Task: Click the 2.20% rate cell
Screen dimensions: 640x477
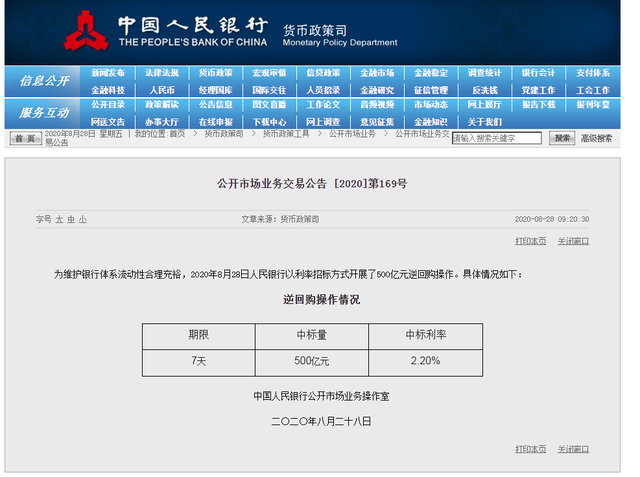Action: click(426, 362)
